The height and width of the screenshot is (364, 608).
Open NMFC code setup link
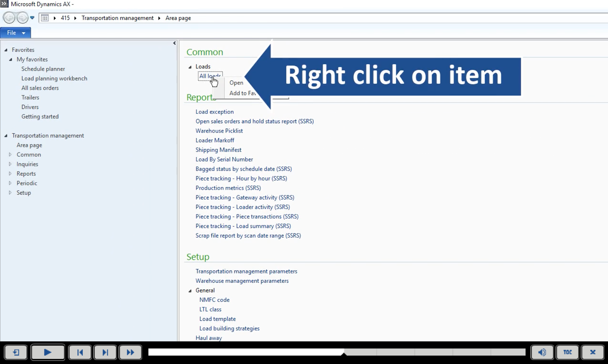214,300
